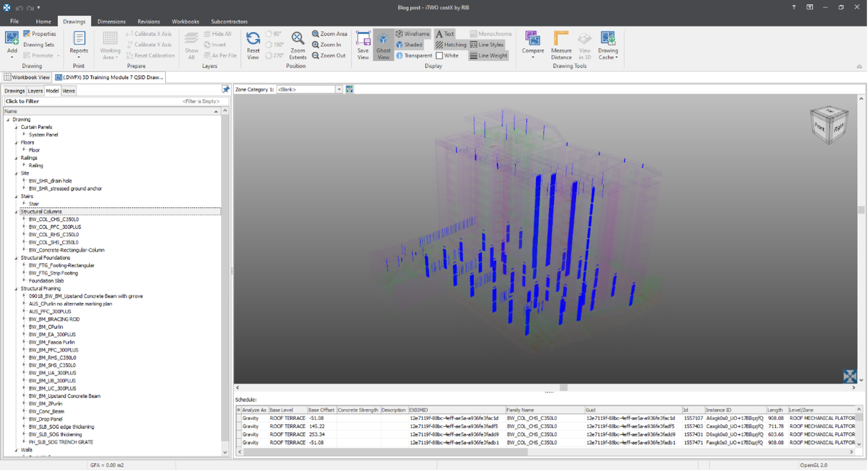Sort tree by the Name column header
Screen dimensions: 868x471
(x=112, y=111)
